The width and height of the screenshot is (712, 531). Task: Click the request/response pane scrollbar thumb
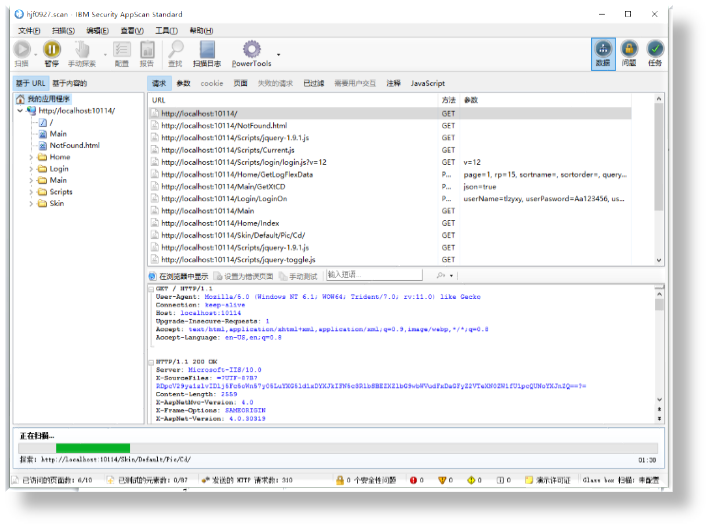pyautogui.click(x=659, y=304)
